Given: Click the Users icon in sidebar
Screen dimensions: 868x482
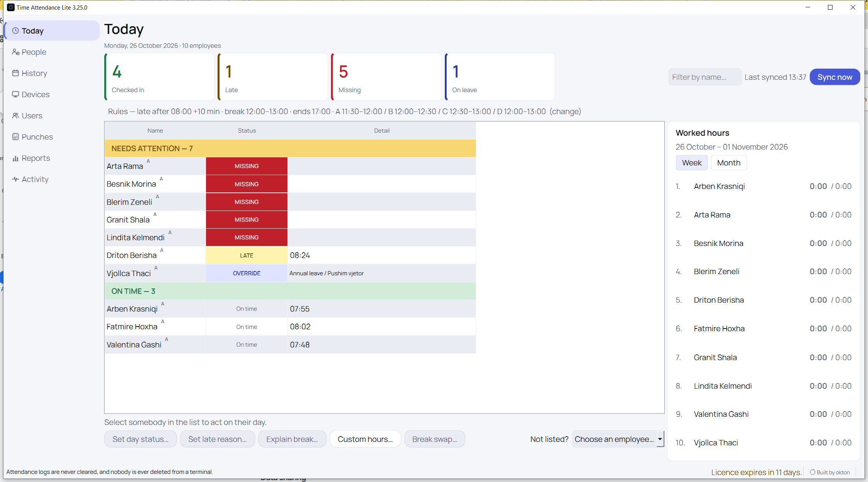Looking at the screenshot, I should point(15,116).
